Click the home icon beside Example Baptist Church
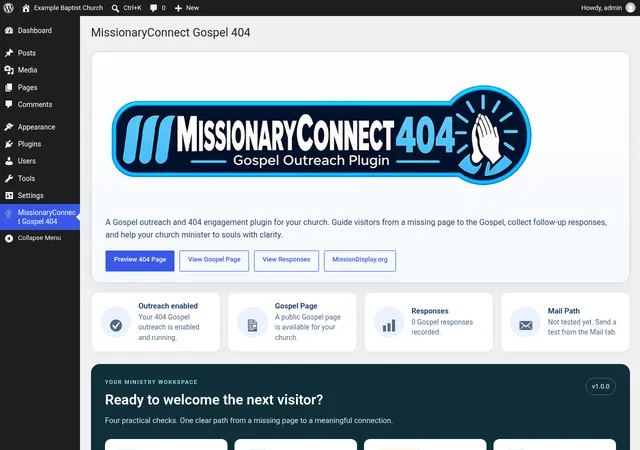The image size is (640, 450). [x=26, y=8]
